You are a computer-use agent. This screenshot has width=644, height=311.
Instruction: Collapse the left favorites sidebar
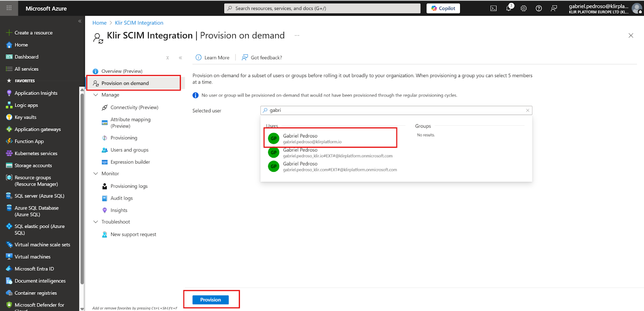80,21
